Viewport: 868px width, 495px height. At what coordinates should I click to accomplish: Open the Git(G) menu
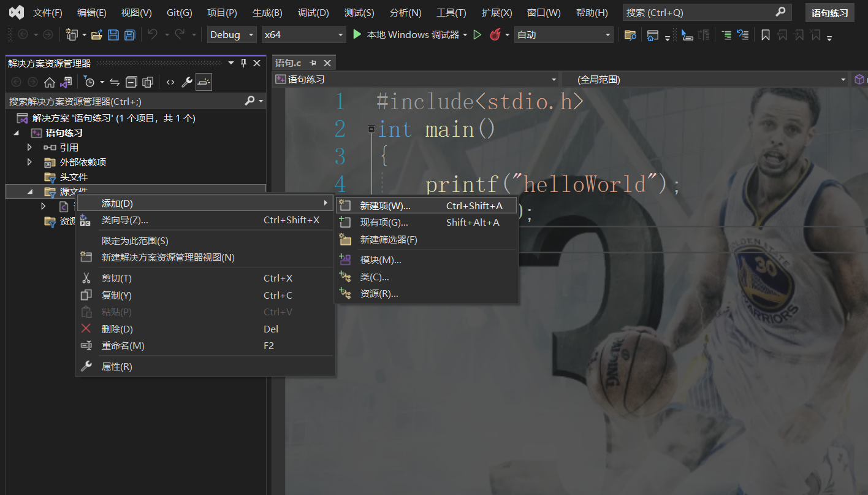(x=180, y=12)
